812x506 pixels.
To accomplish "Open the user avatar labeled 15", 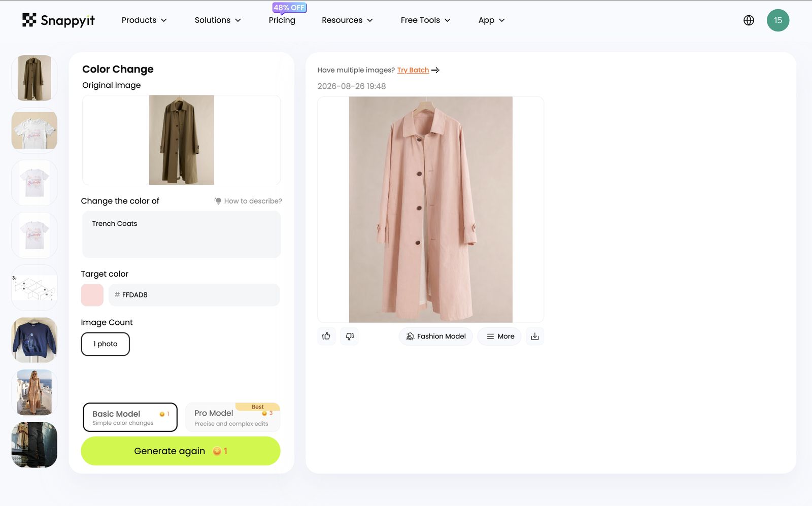I will [778, 20].
